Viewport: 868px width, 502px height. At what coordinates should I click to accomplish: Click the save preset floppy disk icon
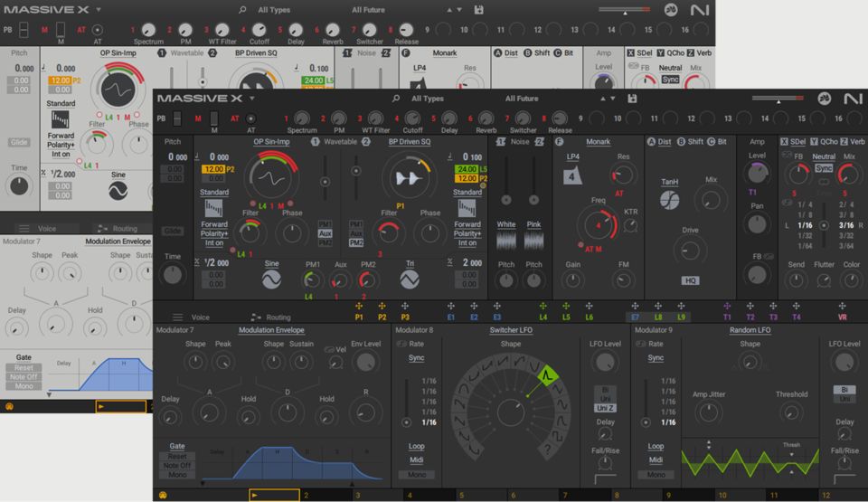(x=631, y=99)
